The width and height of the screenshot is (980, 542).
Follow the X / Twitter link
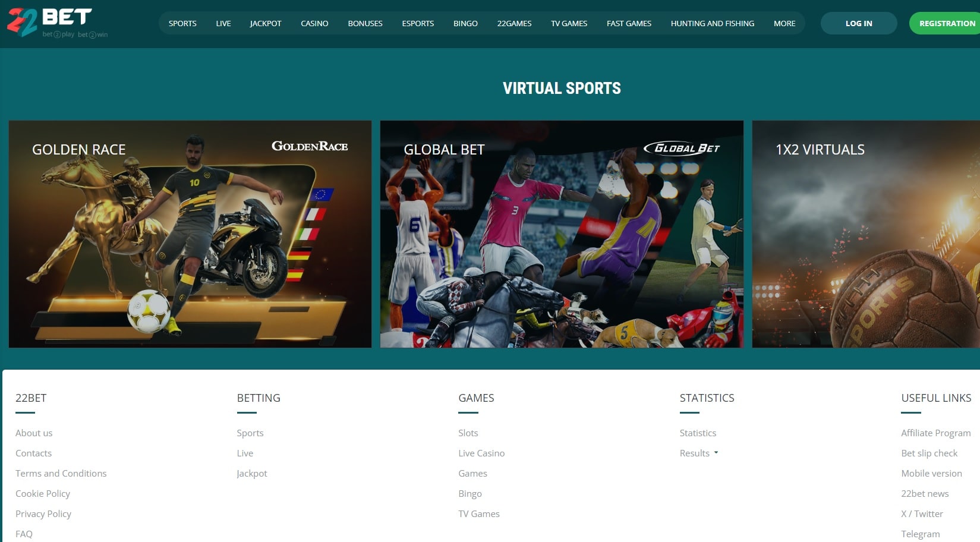coord(922,513)
